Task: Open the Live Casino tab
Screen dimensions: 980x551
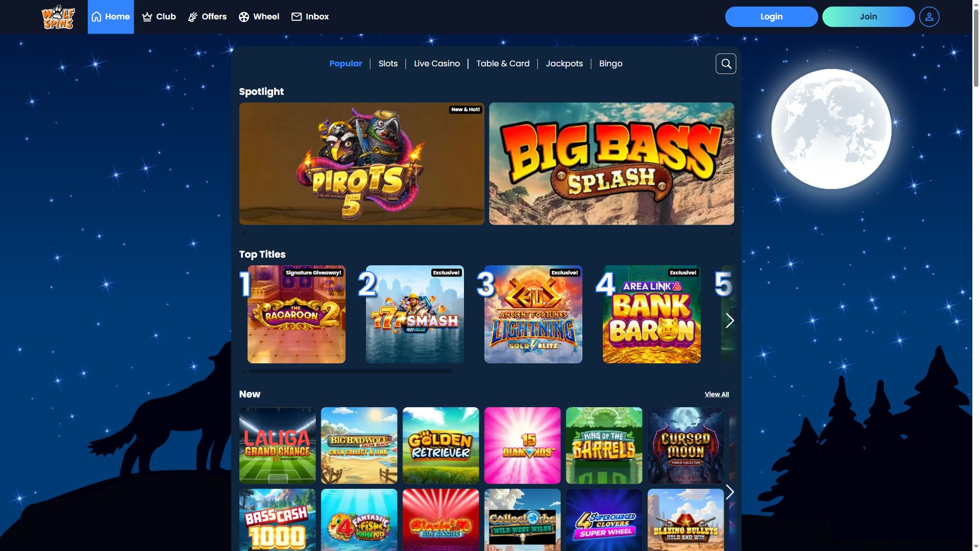Action: click(x=437, y=64)
